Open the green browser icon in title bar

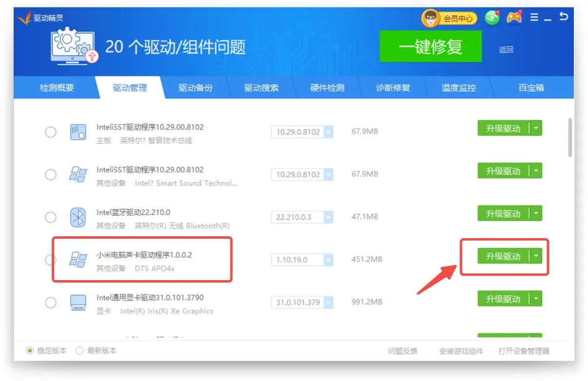pyautogui.click(x=493, y=18)
